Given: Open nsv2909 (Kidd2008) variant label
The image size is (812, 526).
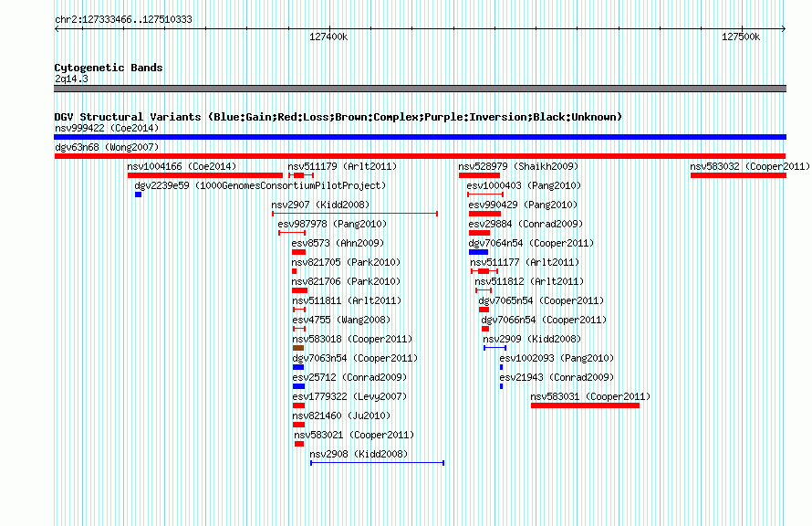Looking at the screenshot, I should 532,339.
